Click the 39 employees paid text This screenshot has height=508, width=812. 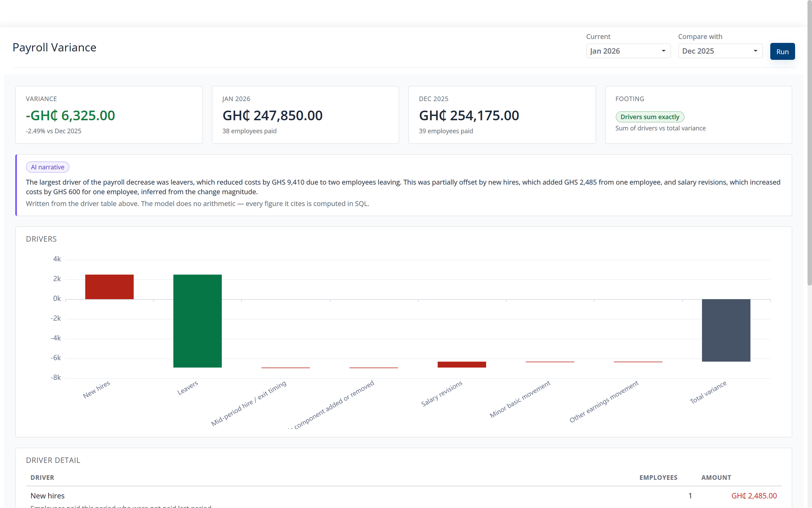[445, 131]
